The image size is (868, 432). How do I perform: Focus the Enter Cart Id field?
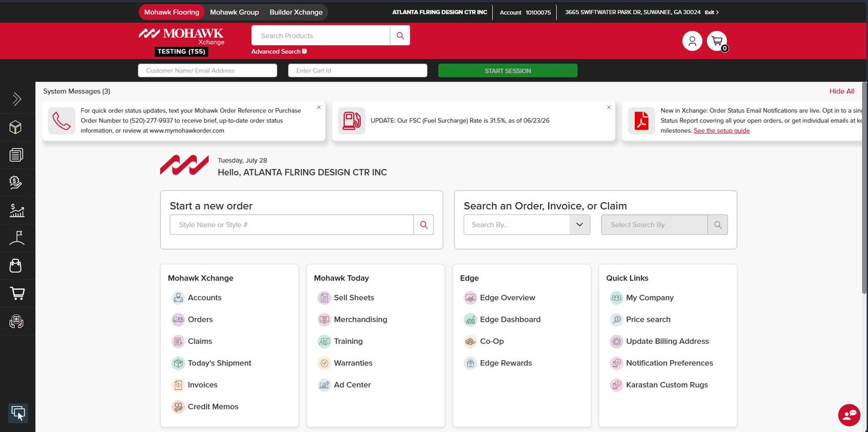click(x=357, y=71)
